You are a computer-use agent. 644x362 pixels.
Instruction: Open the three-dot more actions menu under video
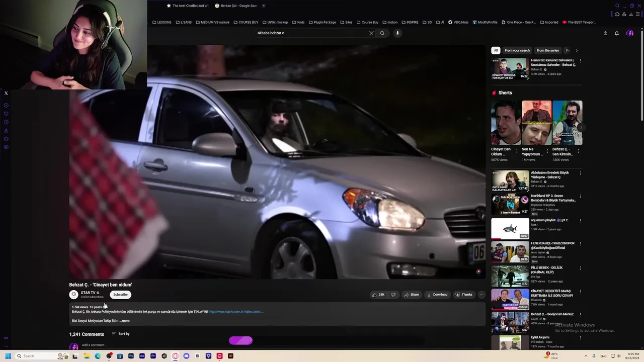click(x=481, y=295)
